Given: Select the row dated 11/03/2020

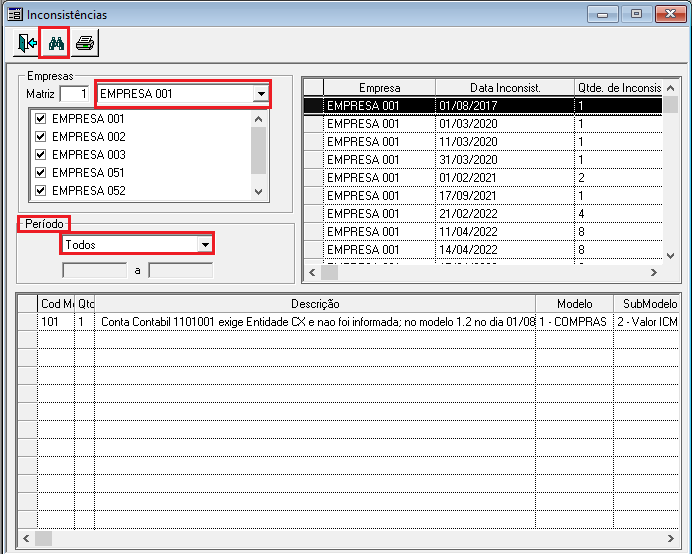Looking at the screenshot, I should (483, 142).
